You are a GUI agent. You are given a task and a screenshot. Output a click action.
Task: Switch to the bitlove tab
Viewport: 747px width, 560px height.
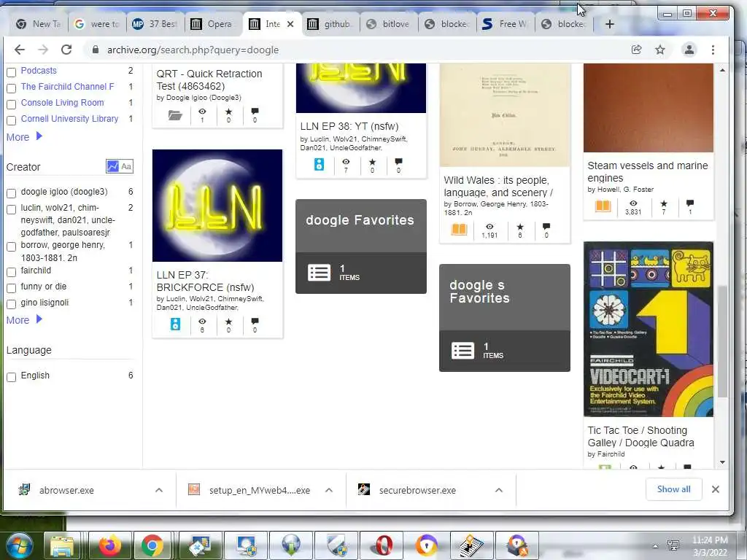click(389, 24)
